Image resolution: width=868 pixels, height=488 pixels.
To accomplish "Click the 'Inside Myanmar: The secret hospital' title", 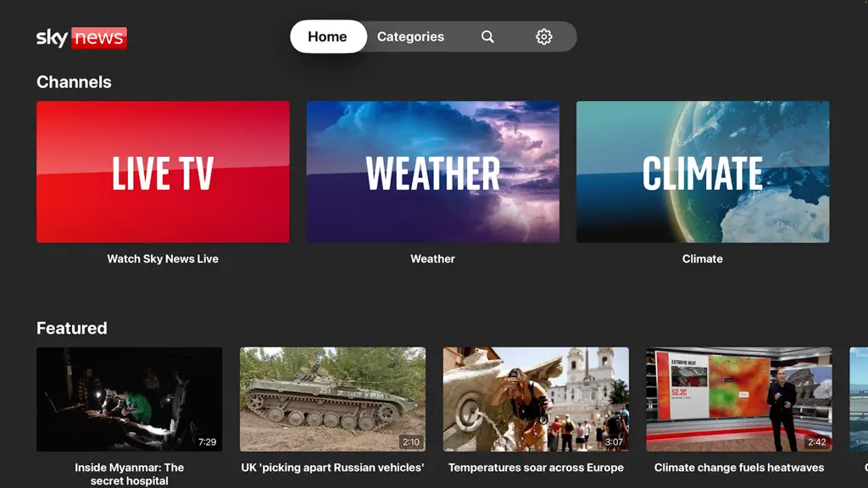I will 130,474.
